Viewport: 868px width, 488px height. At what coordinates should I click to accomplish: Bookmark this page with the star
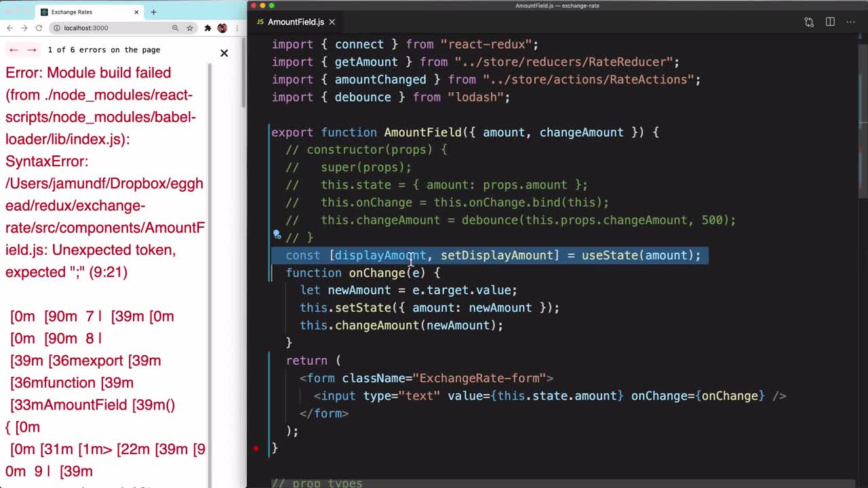point(190,28)
